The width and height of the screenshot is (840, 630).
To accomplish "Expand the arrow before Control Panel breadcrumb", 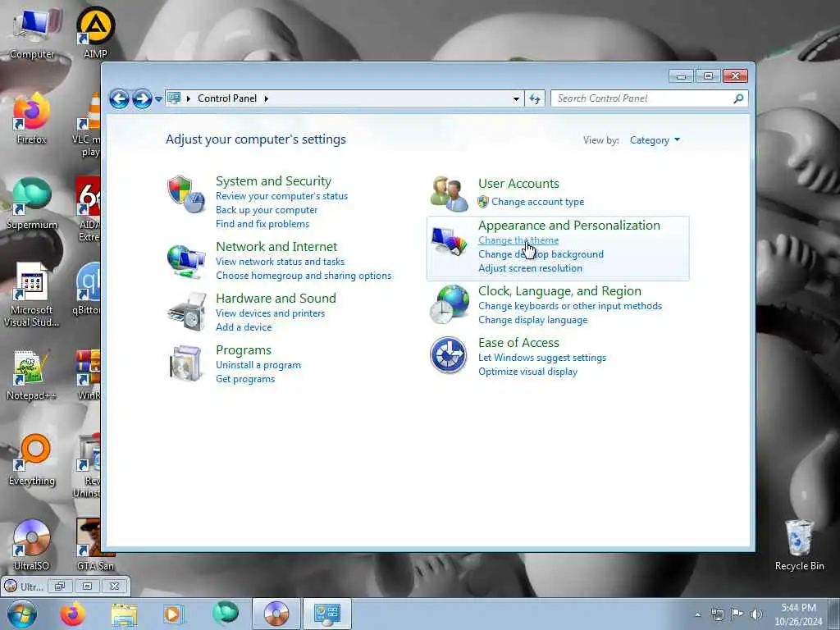I will pos(189,98).
